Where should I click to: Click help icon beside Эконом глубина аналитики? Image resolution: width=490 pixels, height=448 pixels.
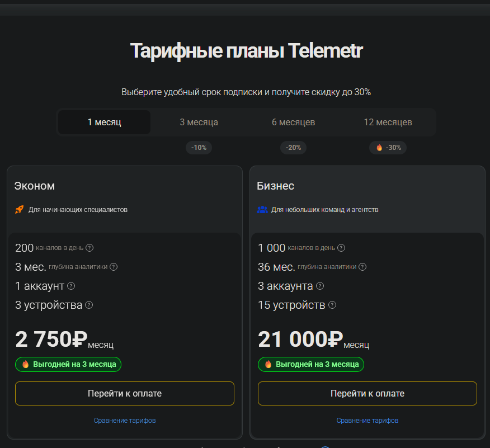pyautogui.click(x=114, y=267)
